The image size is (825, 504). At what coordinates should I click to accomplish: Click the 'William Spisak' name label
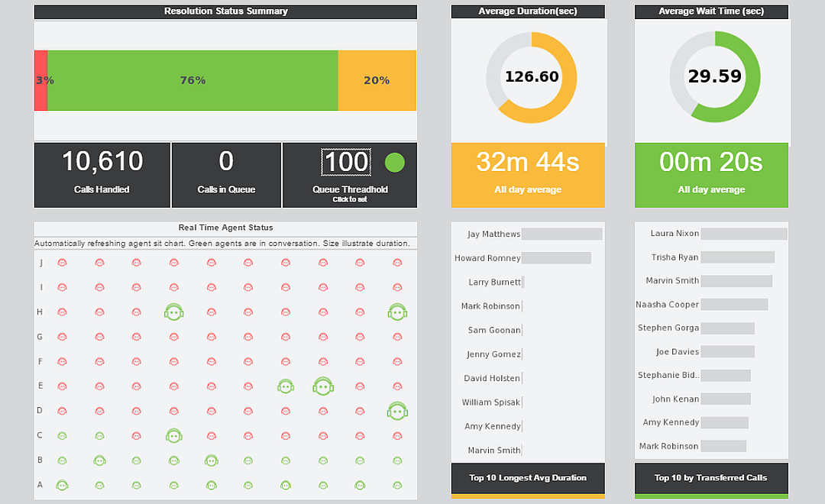491,402
